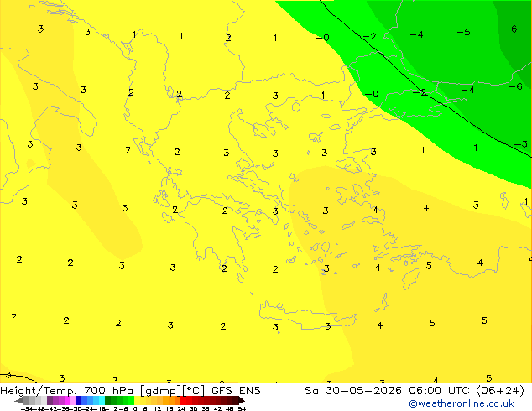This screenshot has width=532, height=411.
Task: Click the bright yellow legend swatch at 0
Action: pyautogui.click(x=137, y=400)
